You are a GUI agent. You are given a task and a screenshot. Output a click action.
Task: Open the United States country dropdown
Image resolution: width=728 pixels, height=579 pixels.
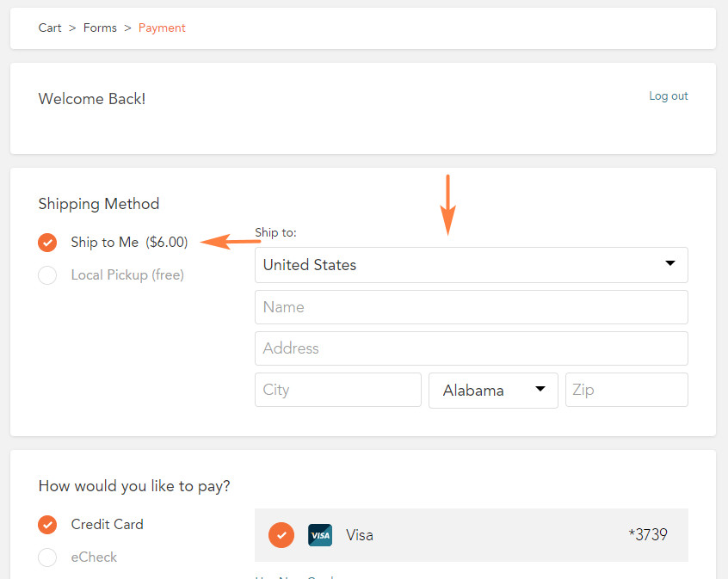(x=472, y=265)
